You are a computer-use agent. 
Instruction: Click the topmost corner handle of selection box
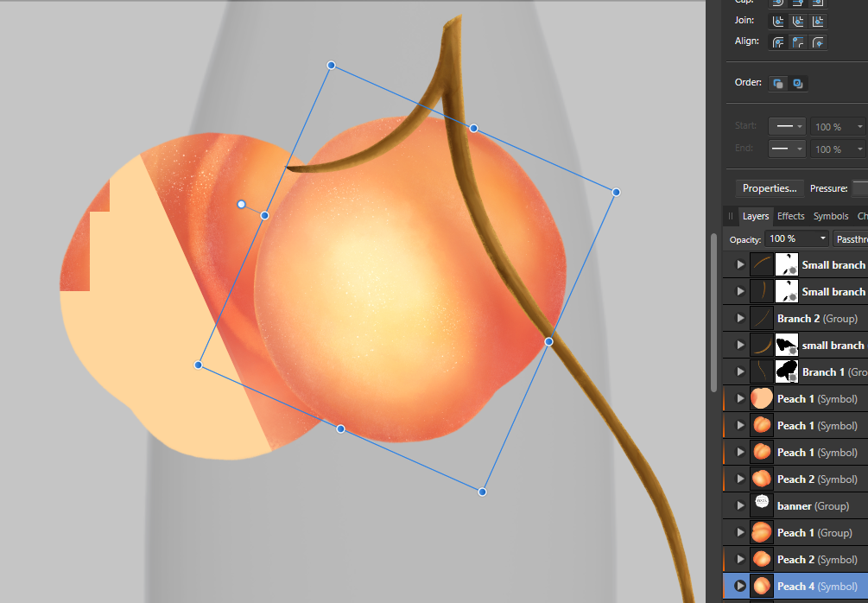tap(331, 66)
